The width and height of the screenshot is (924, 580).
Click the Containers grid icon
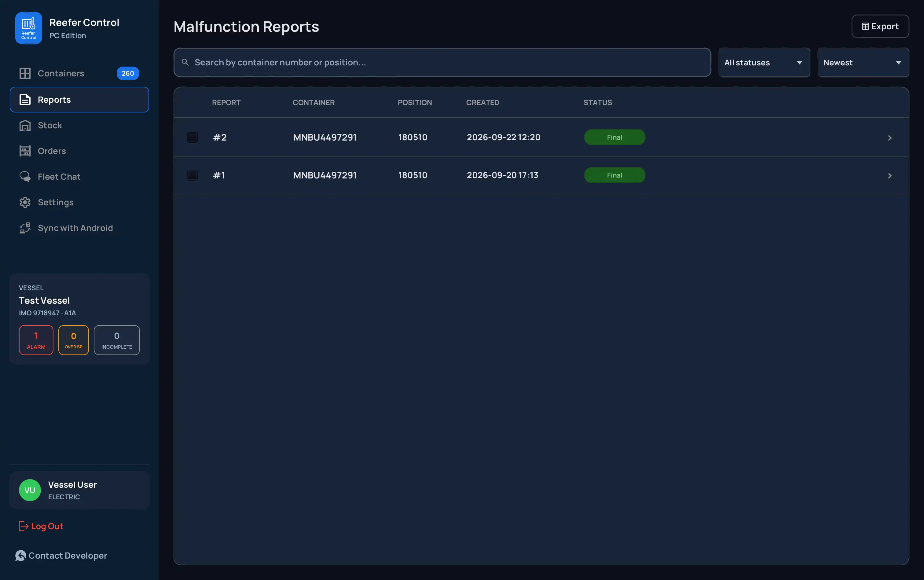point(25,73)
